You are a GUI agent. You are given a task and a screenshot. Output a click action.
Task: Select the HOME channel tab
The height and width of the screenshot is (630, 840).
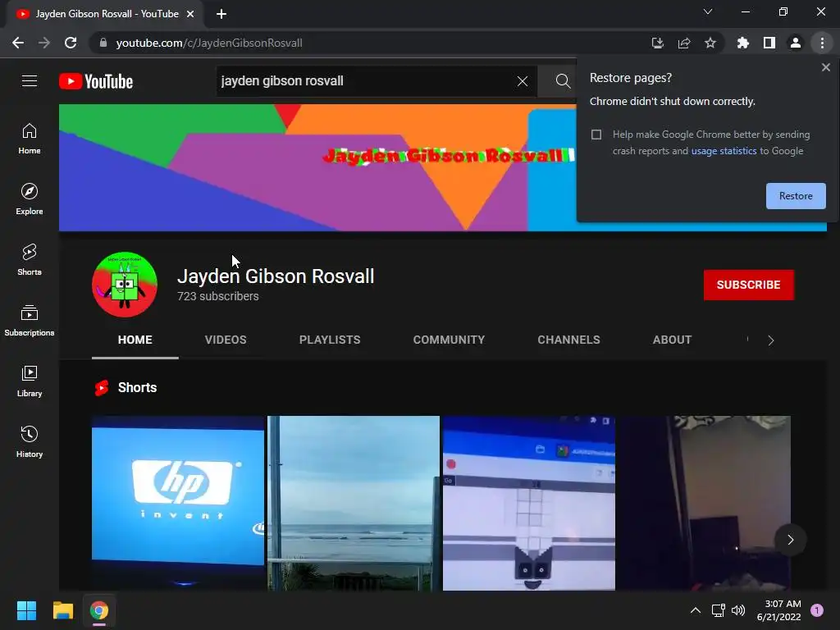coord(135,340)
